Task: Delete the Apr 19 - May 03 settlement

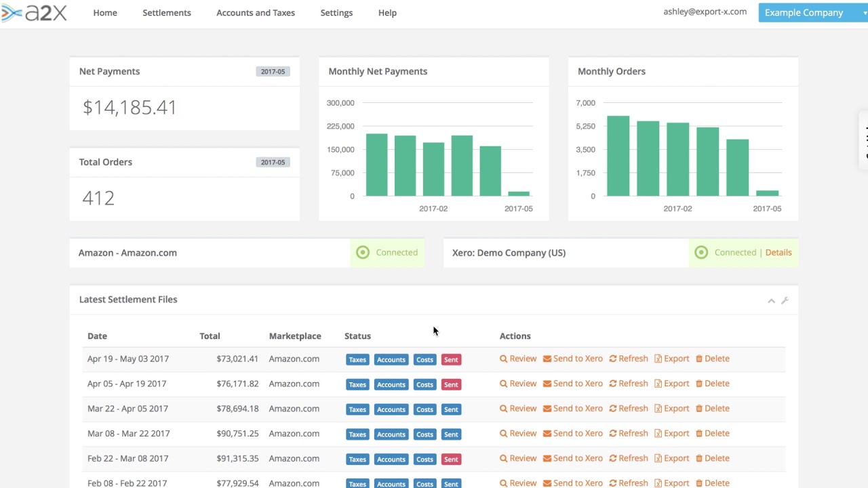Action: click(712, 359)
